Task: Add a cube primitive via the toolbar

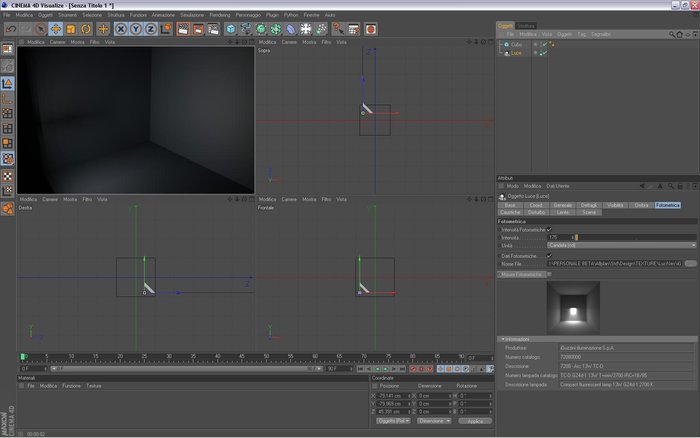Action: click(230, 29)
